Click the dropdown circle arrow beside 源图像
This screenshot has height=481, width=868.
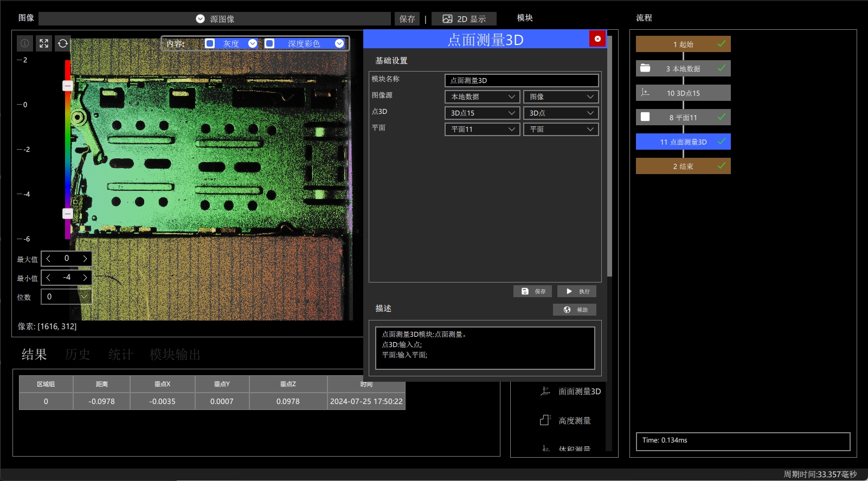(x=200, y=19)
